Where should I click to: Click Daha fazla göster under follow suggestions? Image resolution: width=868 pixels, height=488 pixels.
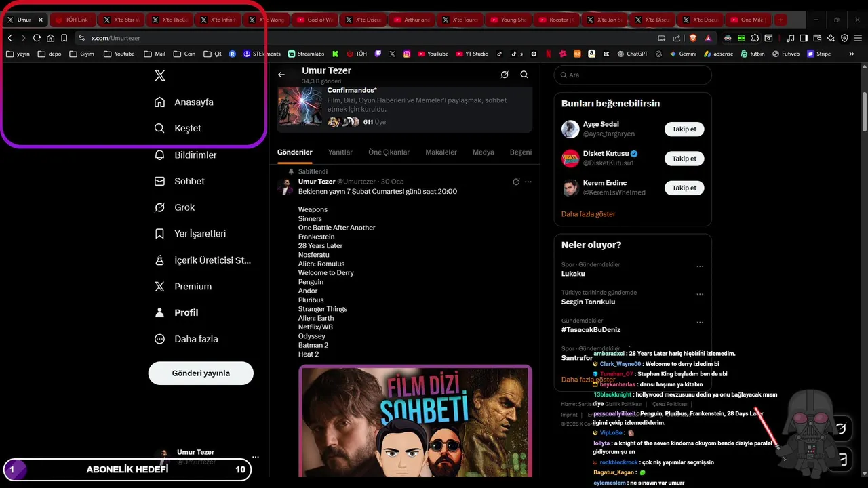pos(588,214)
